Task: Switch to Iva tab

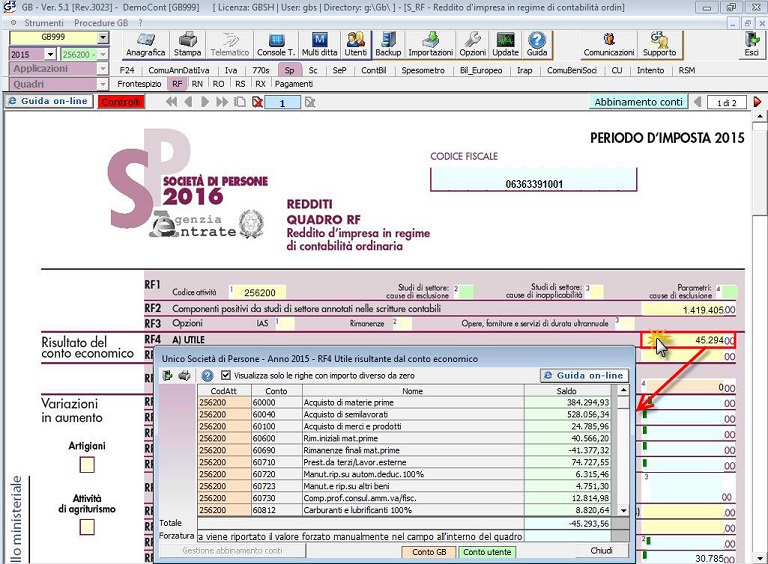Action: click(x=231, y=70)
